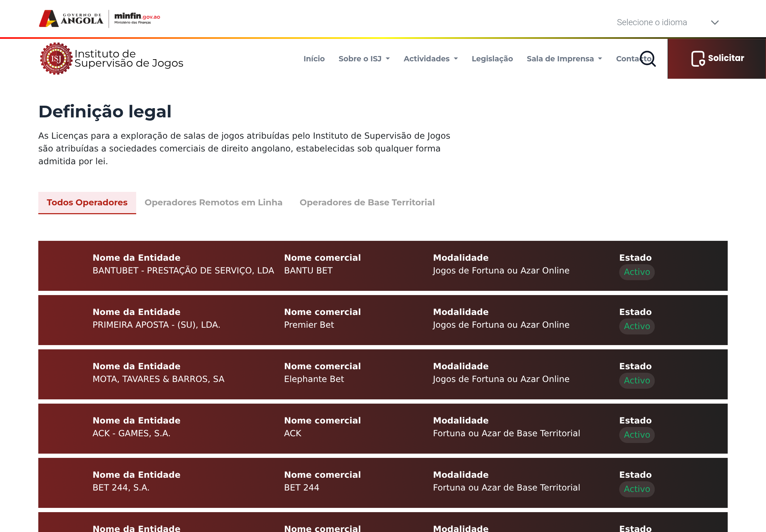Viewport: 766px width, 532px height.
Task: Click the Activo badge for Elephante Bet
Action: pos(637,381)
